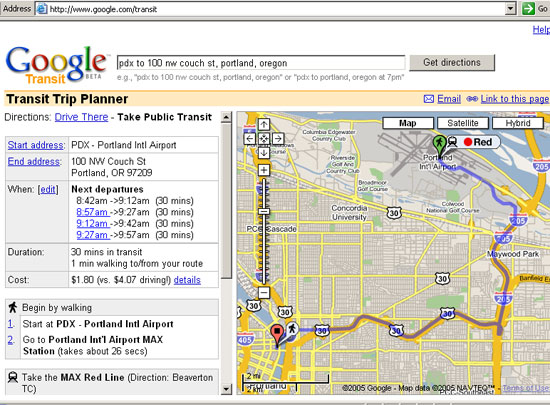The image size is (550, 405).
Task: Click the directions search input field
Action: [261, 63]
